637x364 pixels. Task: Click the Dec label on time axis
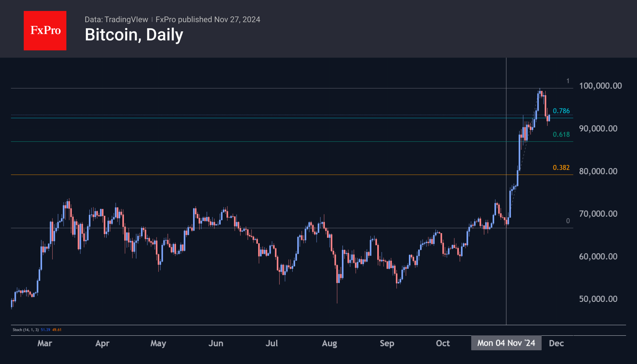coord(556,343)
